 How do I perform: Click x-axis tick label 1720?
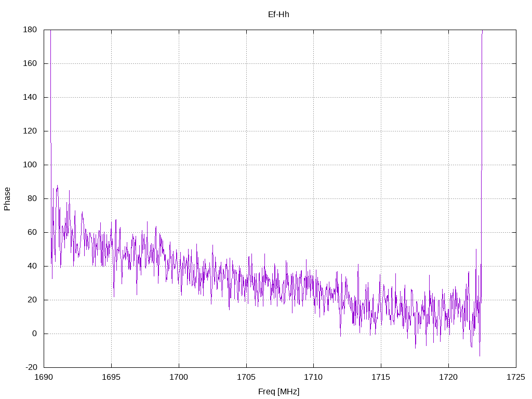pos(448,377)
